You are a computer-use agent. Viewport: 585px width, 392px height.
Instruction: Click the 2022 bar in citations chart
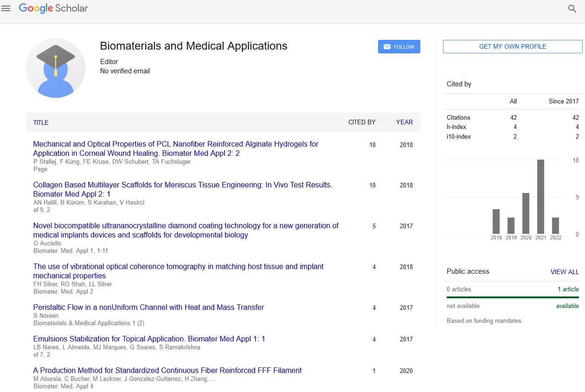(x=555, y=225)
